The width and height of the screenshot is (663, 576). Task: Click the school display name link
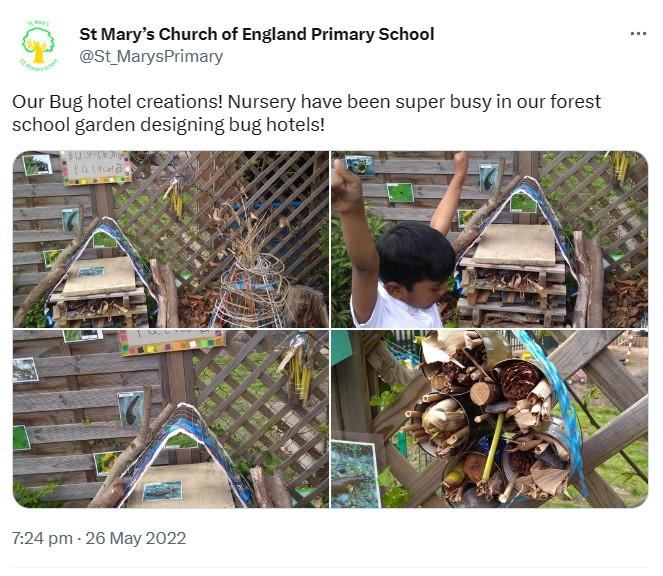tap(256, 34)
